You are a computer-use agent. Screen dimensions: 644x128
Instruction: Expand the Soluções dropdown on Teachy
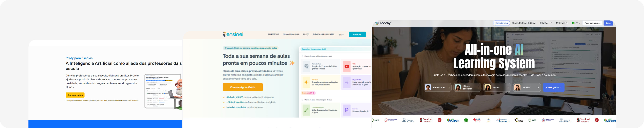point(546,23)
